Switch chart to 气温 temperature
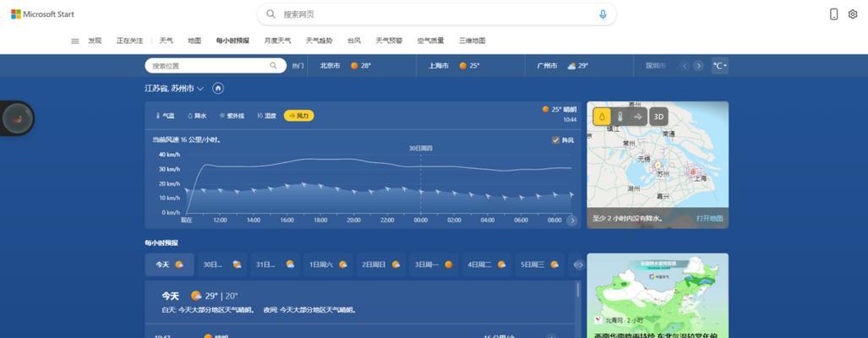This screenshot has width=868, height=338. (x=165, y=116)
